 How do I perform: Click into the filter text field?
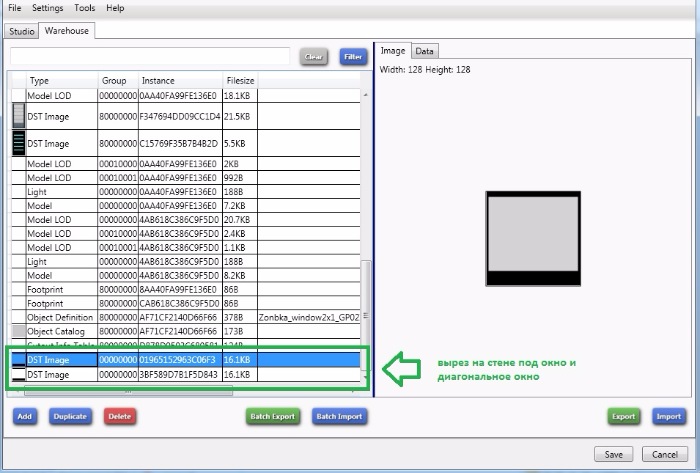[150, 57]
